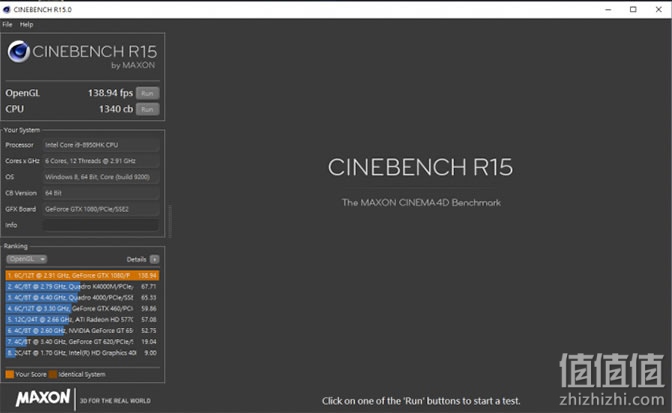This screenshot has height=413, width=672.
Task: Click the Processor field Intel Core i9-8950HK
Action: 101,145
